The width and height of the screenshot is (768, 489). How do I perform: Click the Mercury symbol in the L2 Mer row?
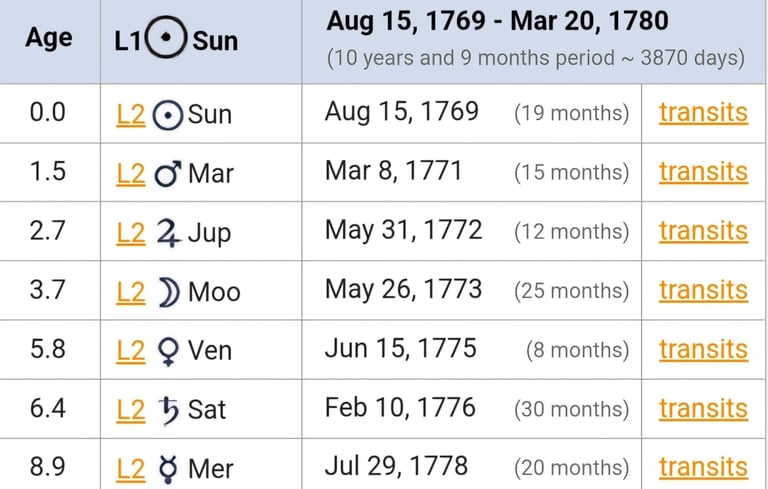[167, 467]
